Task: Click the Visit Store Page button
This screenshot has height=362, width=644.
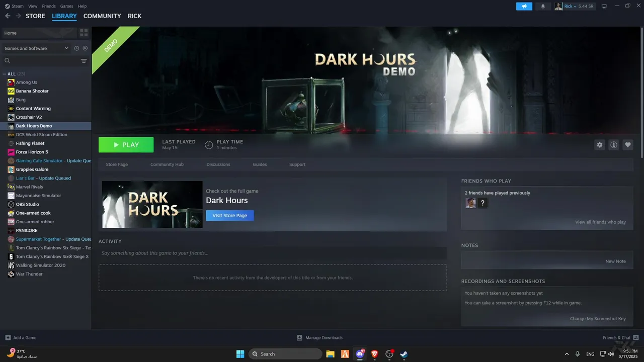Action: click(230, 215)
